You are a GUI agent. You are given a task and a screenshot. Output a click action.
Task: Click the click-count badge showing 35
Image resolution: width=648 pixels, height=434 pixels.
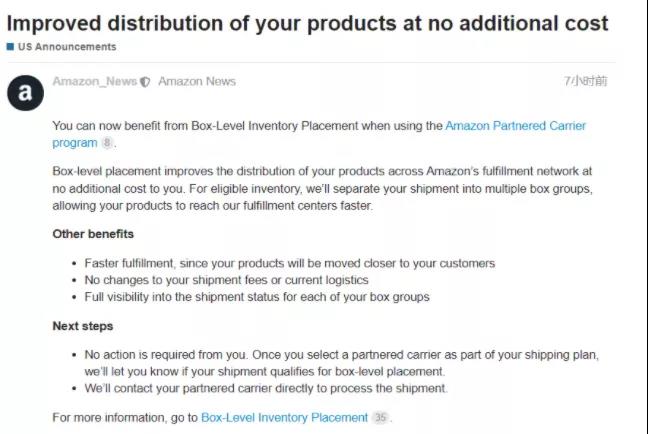point(380,417)
